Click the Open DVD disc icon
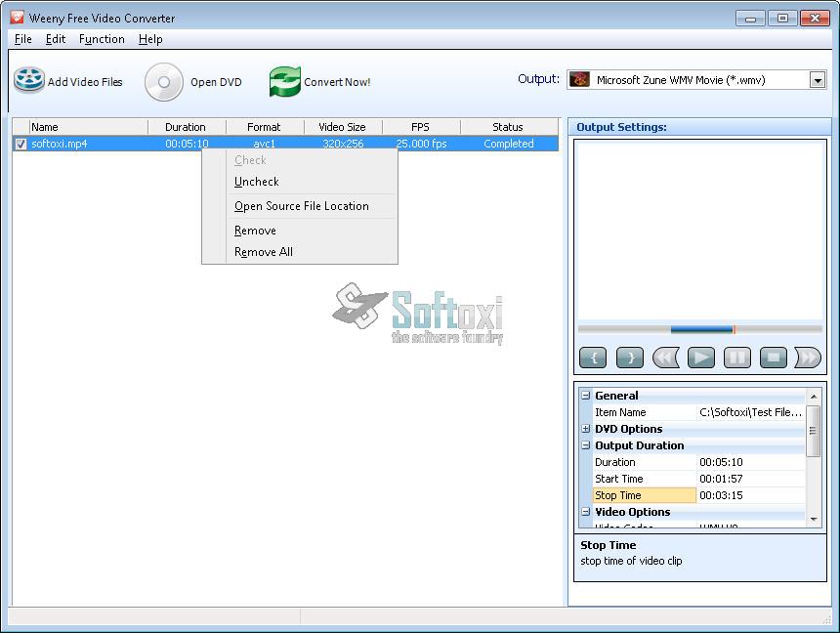This screenshot has height=633, width=840. point(164,82)
